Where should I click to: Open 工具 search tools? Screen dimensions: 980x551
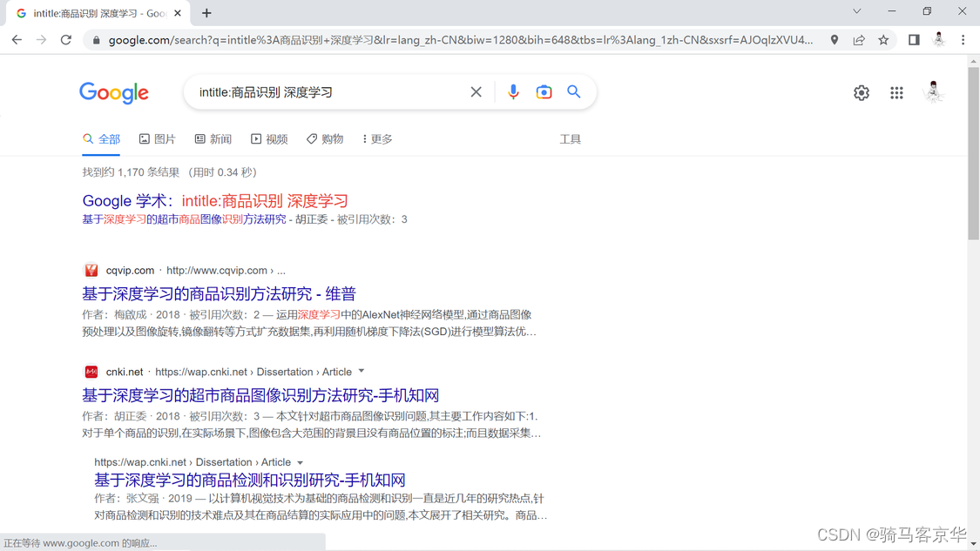570,139
